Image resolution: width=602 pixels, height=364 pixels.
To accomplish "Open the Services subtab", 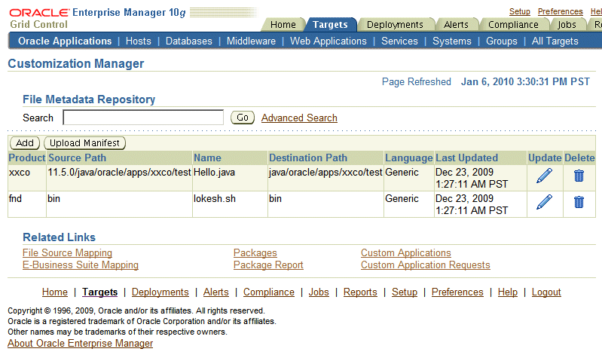I will (399, 41).
